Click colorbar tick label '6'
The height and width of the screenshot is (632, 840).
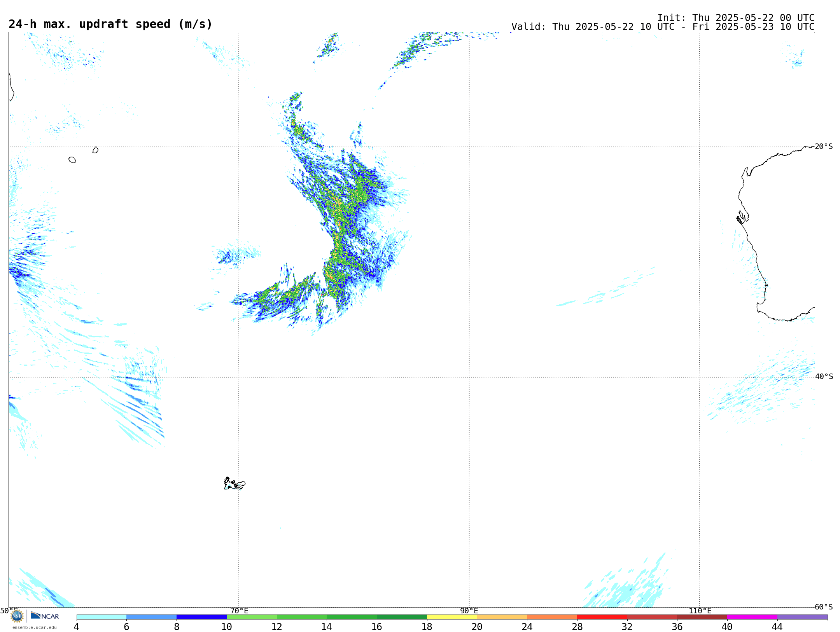click(x=126, y=627)
